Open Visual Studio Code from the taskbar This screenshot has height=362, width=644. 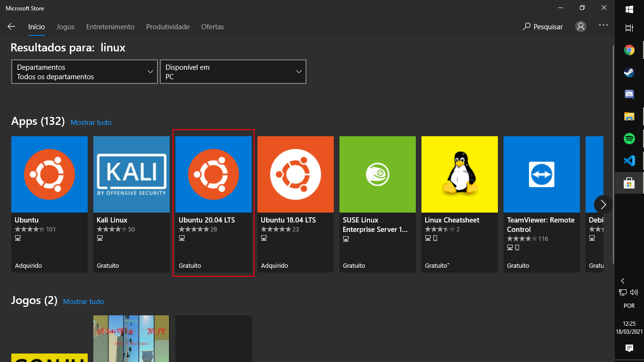point(629,161)
